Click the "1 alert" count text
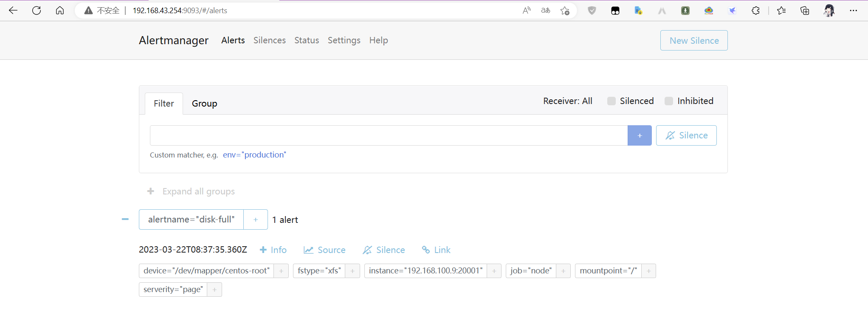This screenshot has height=315, width=868. tap(285, 220)
